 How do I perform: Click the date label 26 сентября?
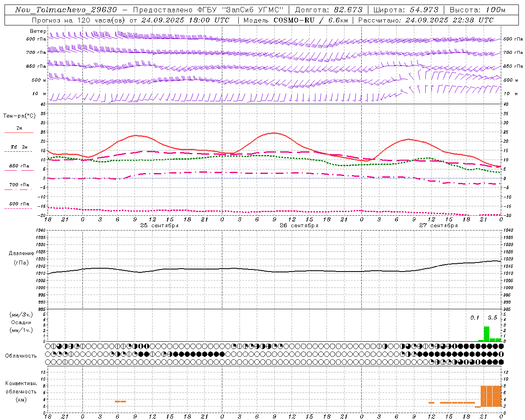pos(299,226)
